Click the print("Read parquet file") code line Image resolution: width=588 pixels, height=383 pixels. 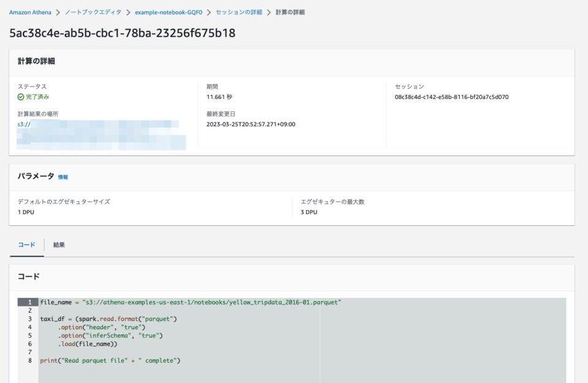110,360
